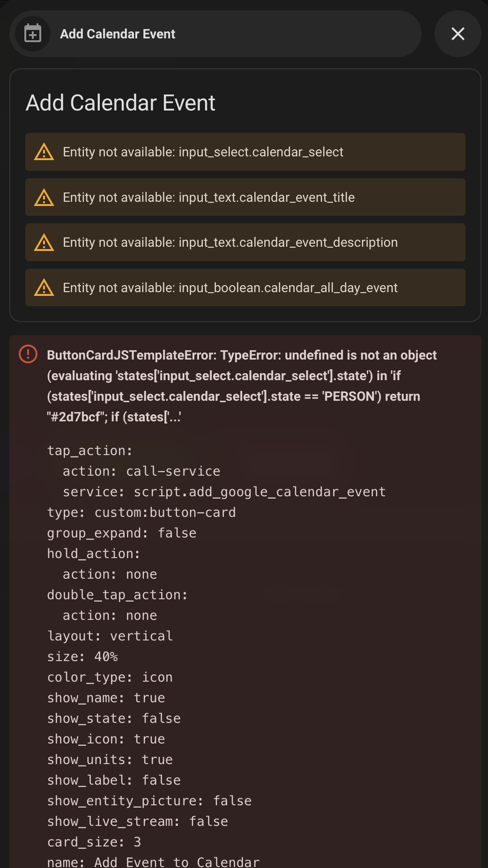This screenshot has height=868, width=488.
Task: Click the 'show_entity_picture: false' line
Action: pos(149,801)
